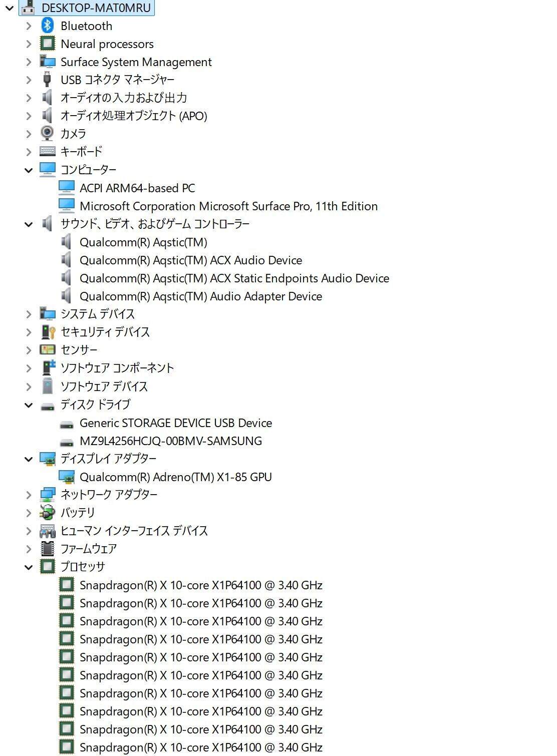The width and height of the screenshot is (557, 756).
Task: Click the USB コネクタ マネージャー plug icon
Action: pyautogui.click(x=48, y=79)
